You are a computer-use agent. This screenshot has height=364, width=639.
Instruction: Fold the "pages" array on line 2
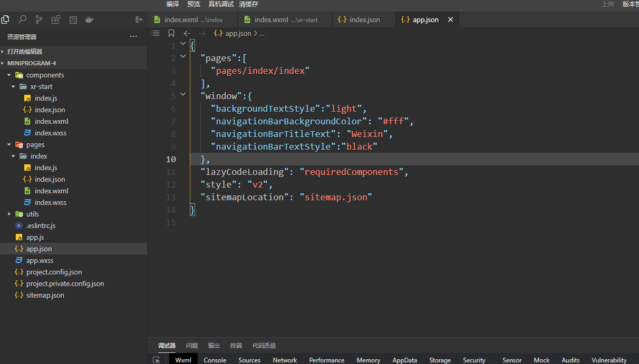tap(183, 56)
